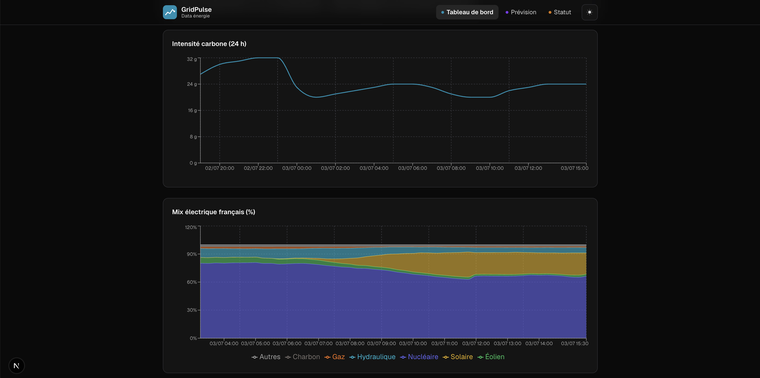The height and width of the screenshot is (378, 760).
Task: Click the Mix électrique français (%) heading
Action: tap(214, 212)
